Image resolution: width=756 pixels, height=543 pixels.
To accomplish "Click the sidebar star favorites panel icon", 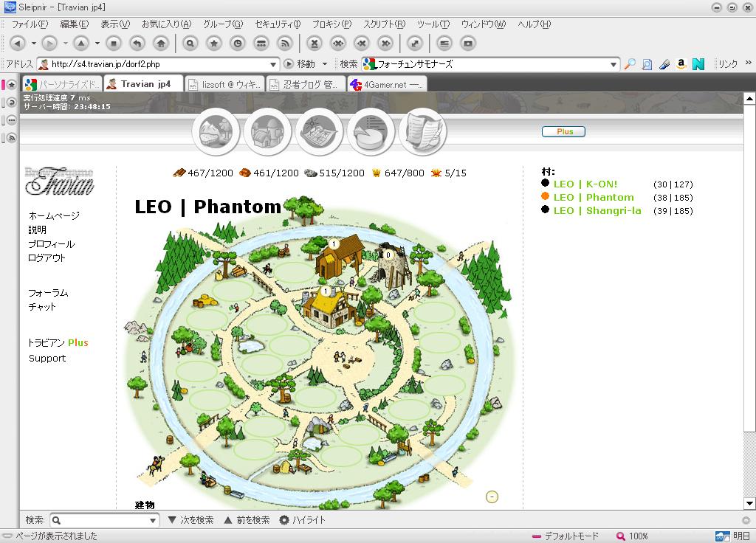I will (x=12, y=85).
